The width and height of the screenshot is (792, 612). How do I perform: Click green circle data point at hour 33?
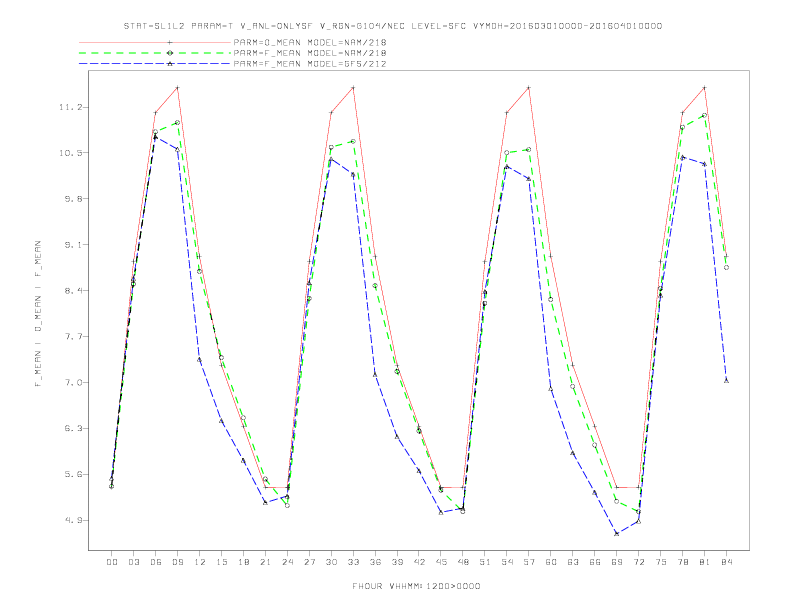[x=353, y=142]
